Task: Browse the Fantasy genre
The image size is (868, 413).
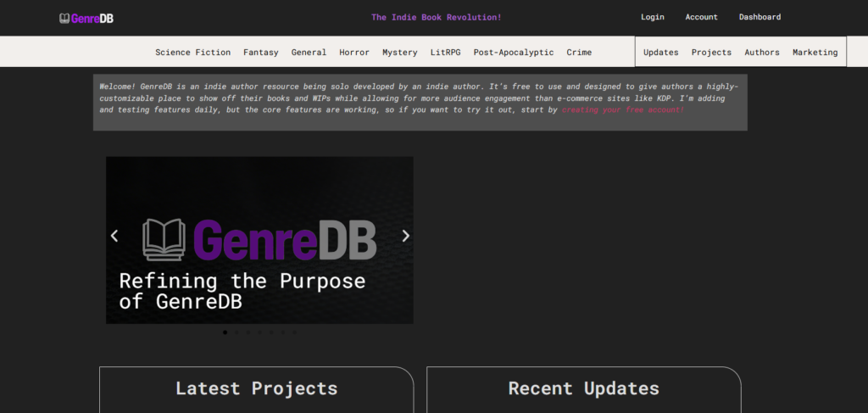Action: [x=260, y=53]
